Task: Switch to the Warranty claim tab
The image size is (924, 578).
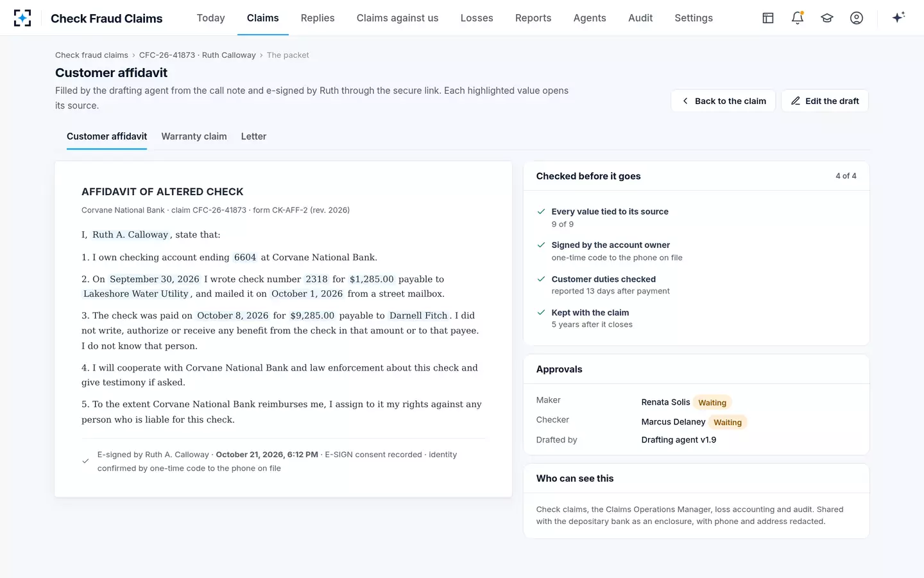Action: coord(194,136)
